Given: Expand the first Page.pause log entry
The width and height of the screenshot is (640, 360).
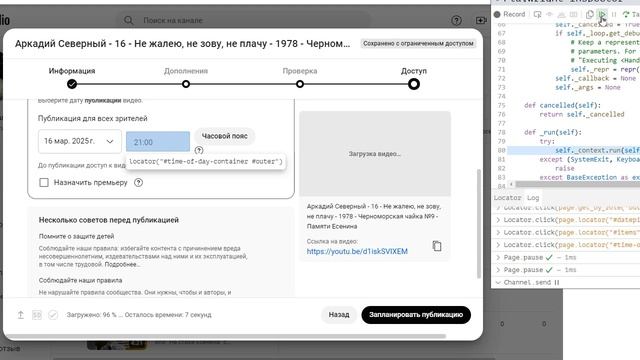Looking at the screenshot, I should coord(498,258).
